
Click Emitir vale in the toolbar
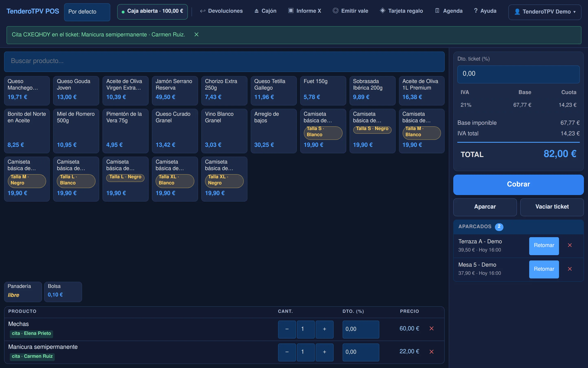350,11
